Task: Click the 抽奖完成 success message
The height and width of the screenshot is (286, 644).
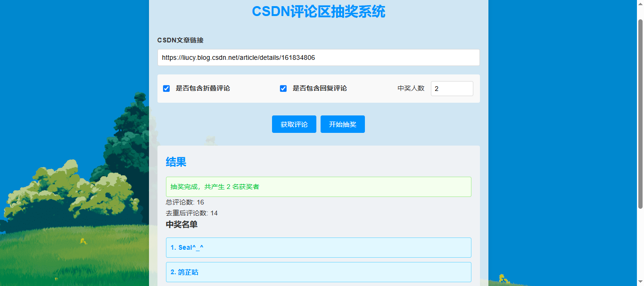Action: 319,187
